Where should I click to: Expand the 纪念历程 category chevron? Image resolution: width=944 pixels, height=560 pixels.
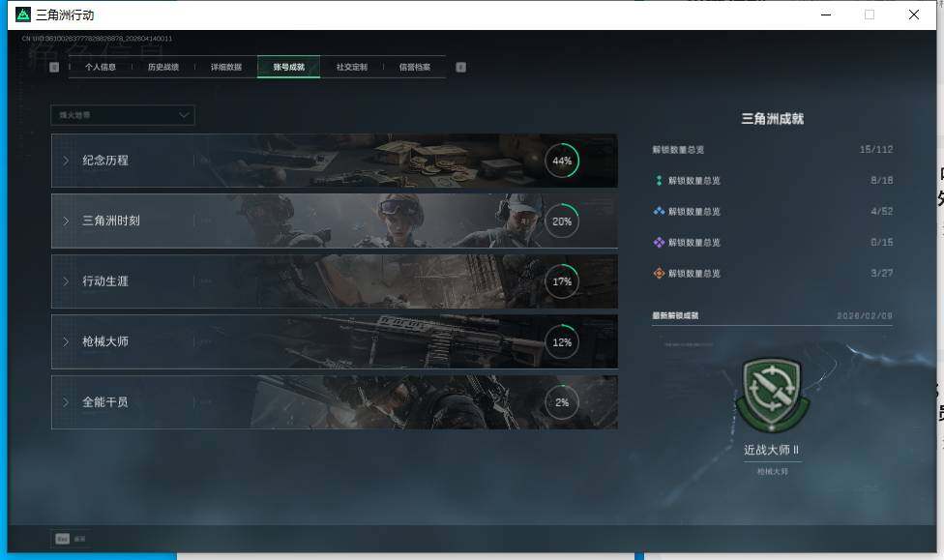pyautogui.click(x=66, y=161)
